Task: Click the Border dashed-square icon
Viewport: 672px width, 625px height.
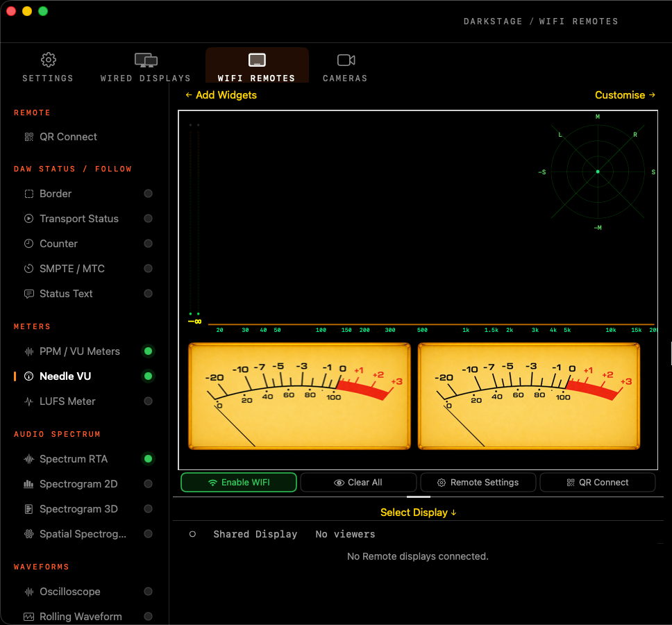Action: pyautogui.click(x=28, y=194)
